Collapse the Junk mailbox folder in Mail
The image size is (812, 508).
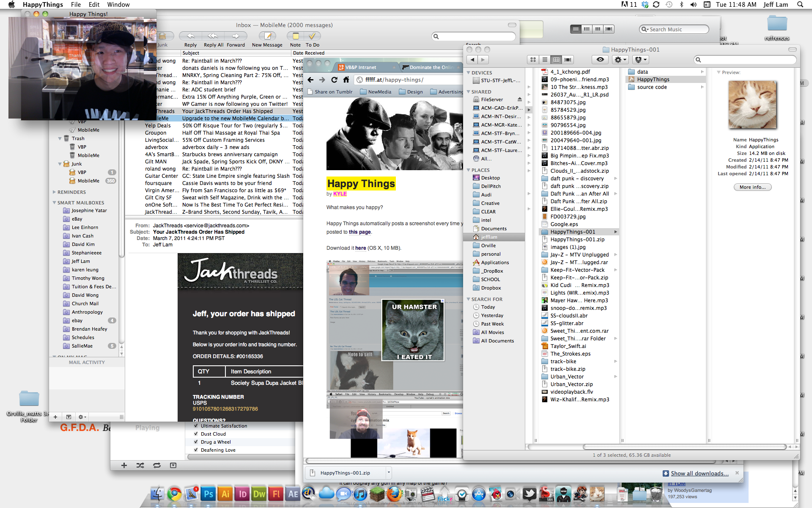coord(60,164)
